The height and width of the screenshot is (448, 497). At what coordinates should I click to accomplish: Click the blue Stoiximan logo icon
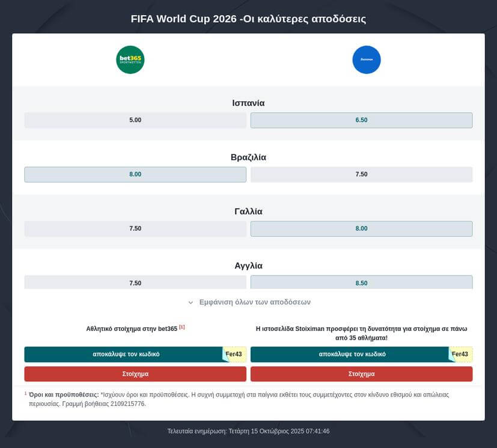coord(367,60)
